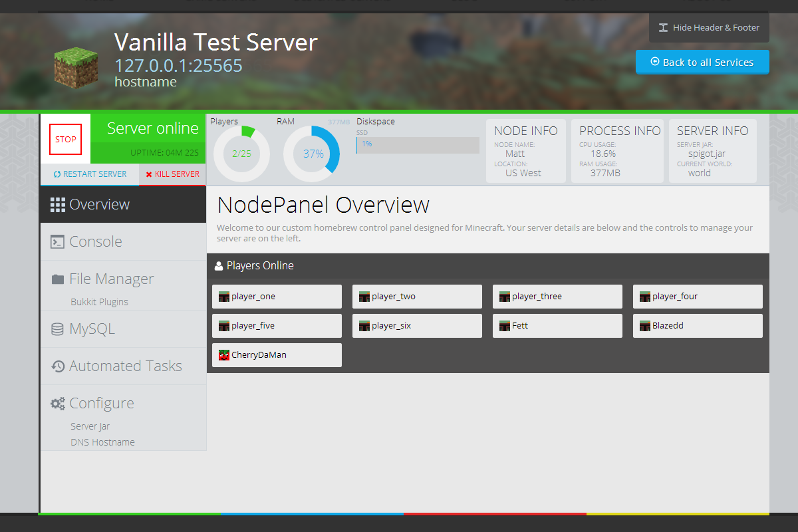Click the File Manager folder icon

pos(58,279)
